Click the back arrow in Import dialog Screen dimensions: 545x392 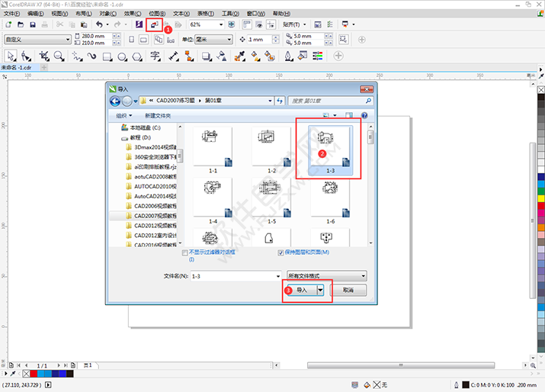tap(116, 101)
